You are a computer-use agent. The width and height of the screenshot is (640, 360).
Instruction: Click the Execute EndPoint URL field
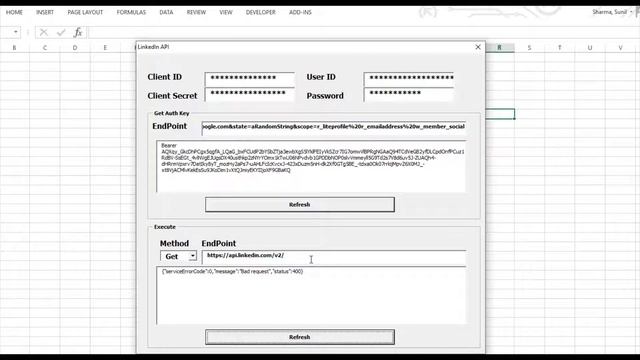click(334, 257)
